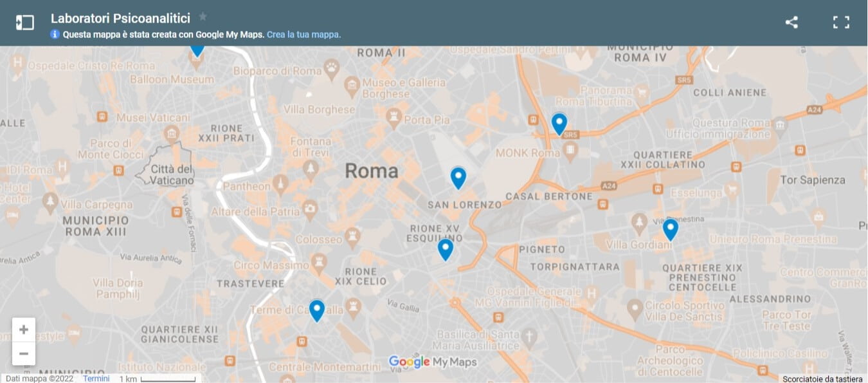Select the blue pin near MONK Roma
Screen dimensions: 868x383
coord(559,124)
